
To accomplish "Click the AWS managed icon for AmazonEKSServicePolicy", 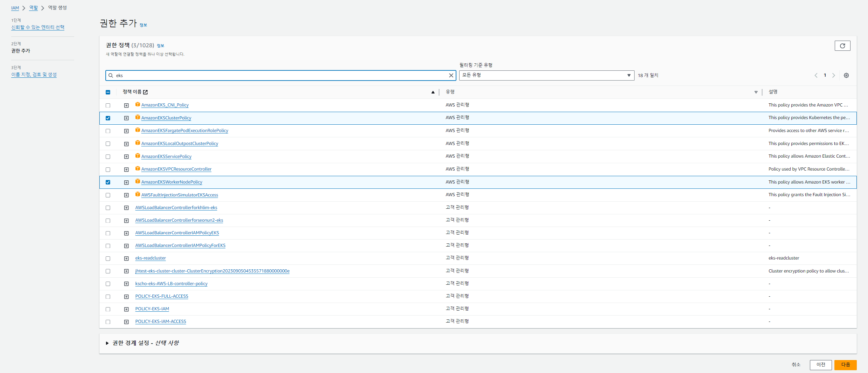I will pos(138,156).
